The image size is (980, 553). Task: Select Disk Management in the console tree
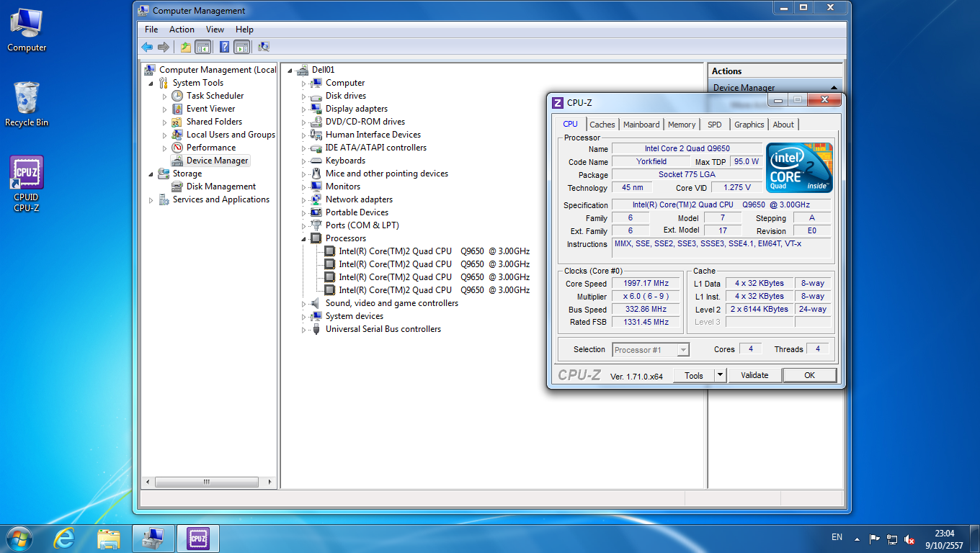[220, 186]
